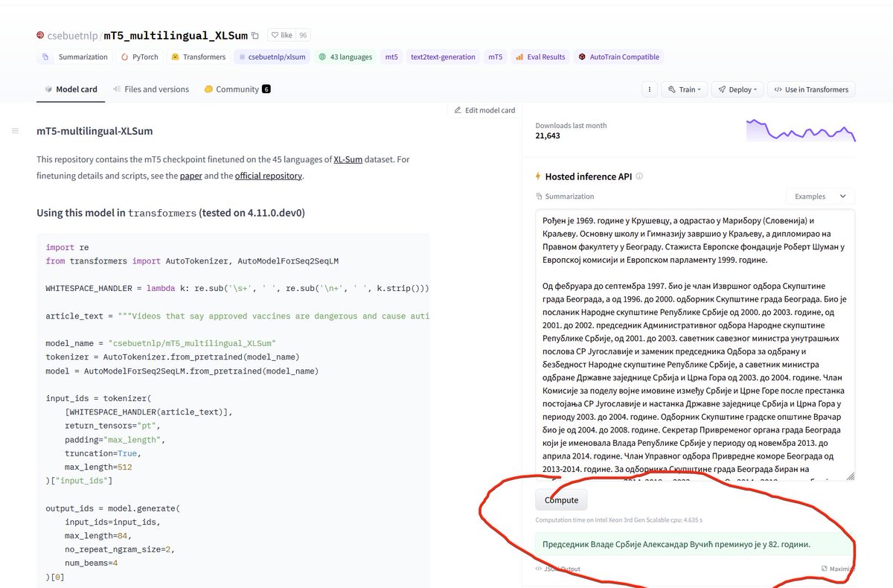The width and height of the screenshot is (893, 588).
Task: Follow the XL-Sum dataset link
Action: [x=348, y=159]
